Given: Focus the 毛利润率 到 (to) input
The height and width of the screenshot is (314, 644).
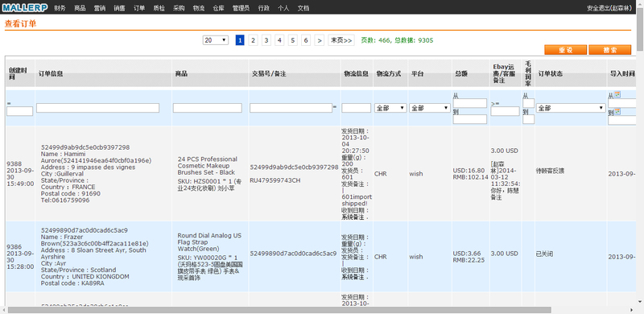Looking at the screenshot, I should click(529, 119).
